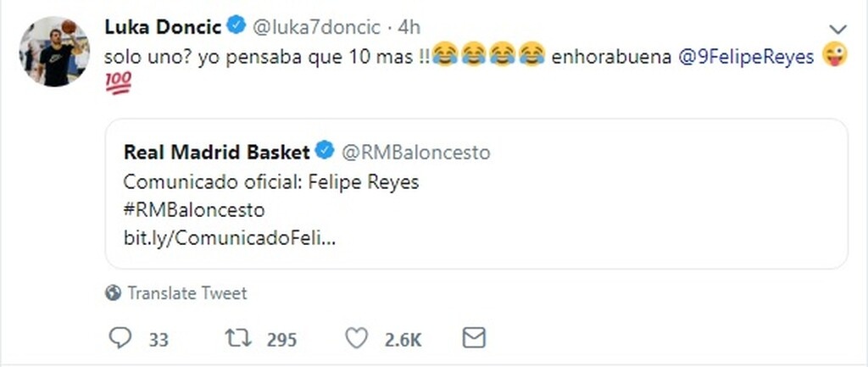Click the Luka Doncic display name

pyautogui.click(x=163, y=27)
